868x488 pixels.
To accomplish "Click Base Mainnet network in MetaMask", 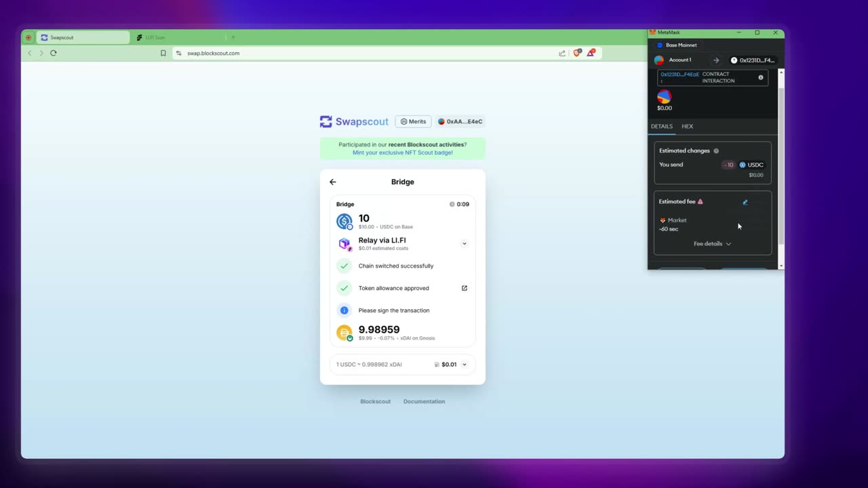I will [676, 45].
